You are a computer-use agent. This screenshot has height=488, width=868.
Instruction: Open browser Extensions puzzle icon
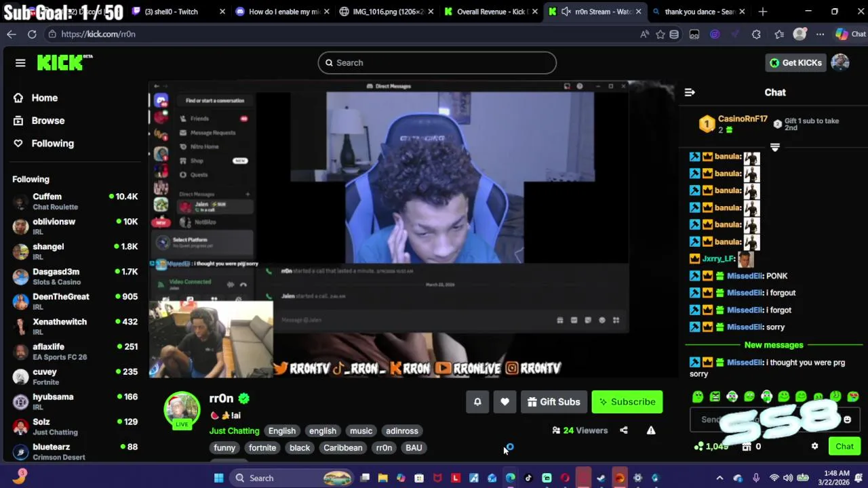[x=756, y=34]
